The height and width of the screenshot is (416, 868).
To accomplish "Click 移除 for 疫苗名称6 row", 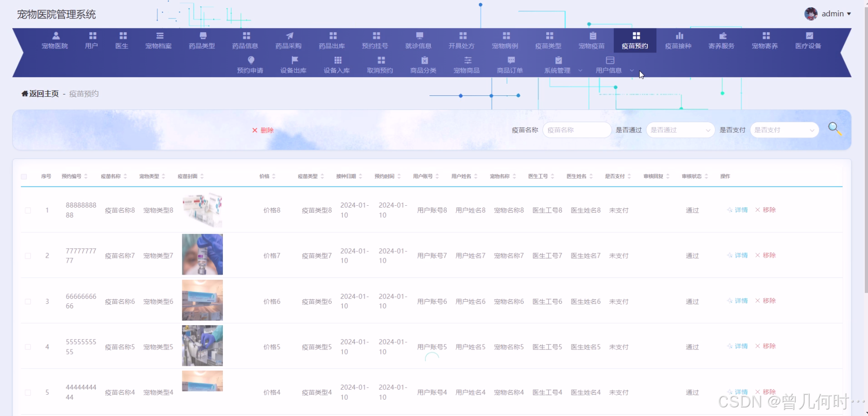I will 765,301.
